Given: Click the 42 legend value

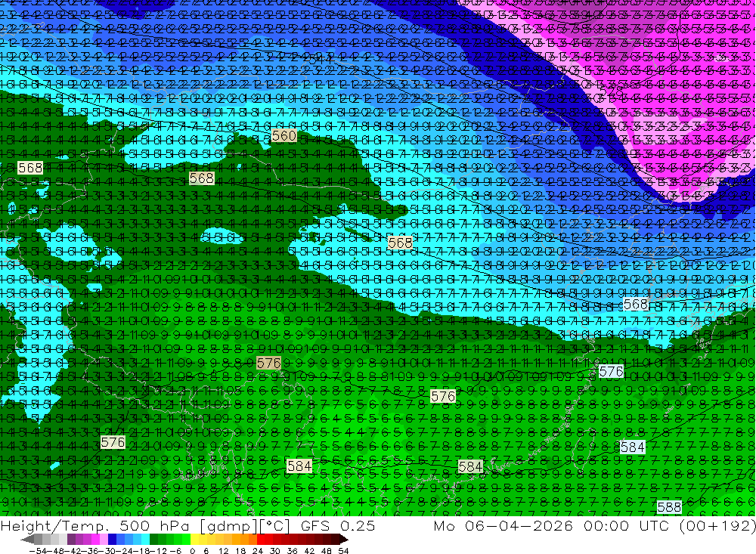Looking at the screenshot, I should (x=309, y=551).
